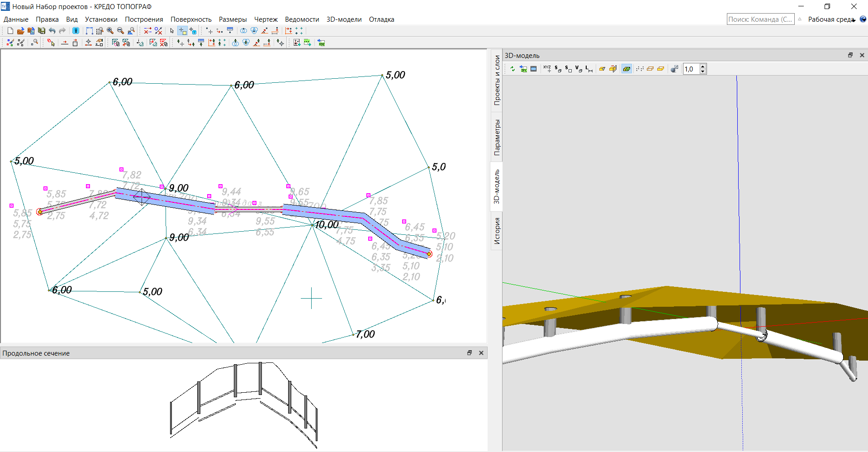The width and height of the screenshot is (868, 452).
Task: Undock the Продольное сечение panel
Action: coord(469,353)
